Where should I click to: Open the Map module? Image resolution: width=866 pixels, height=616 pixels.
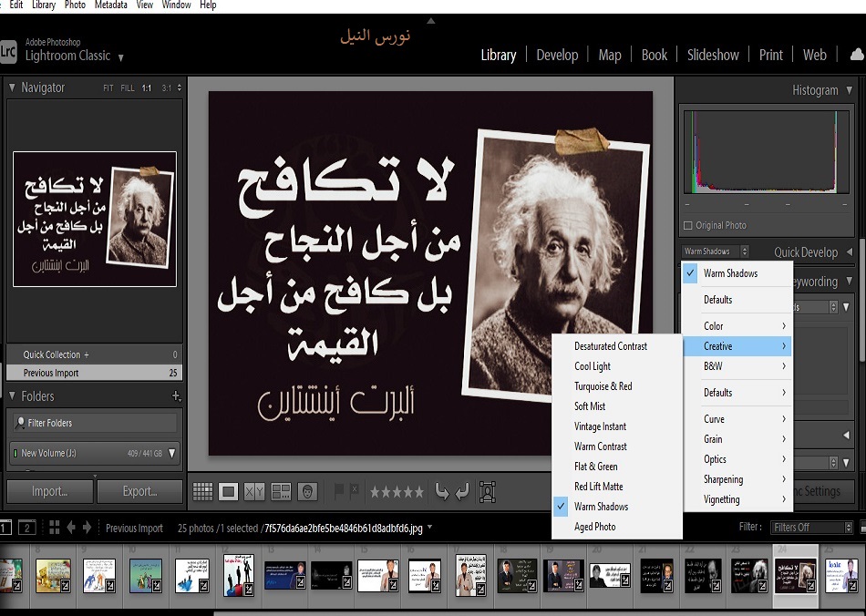(610, 56)
